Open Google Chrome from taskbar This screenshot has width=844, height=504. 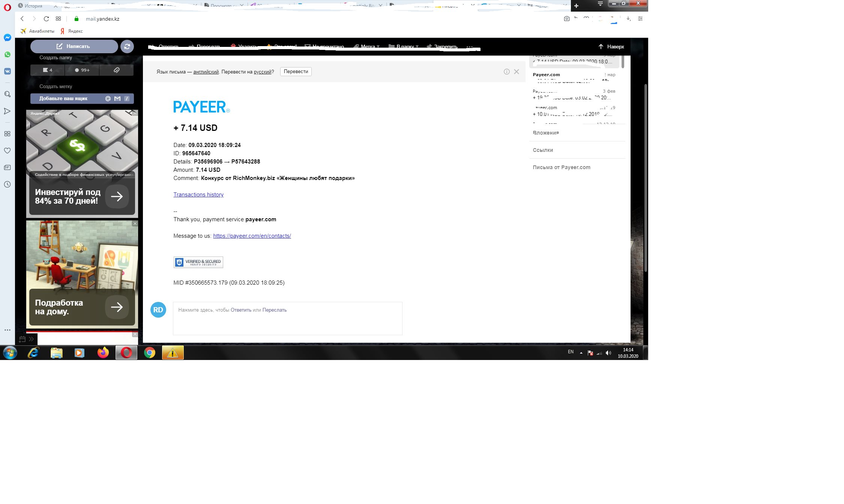[150, 353]
